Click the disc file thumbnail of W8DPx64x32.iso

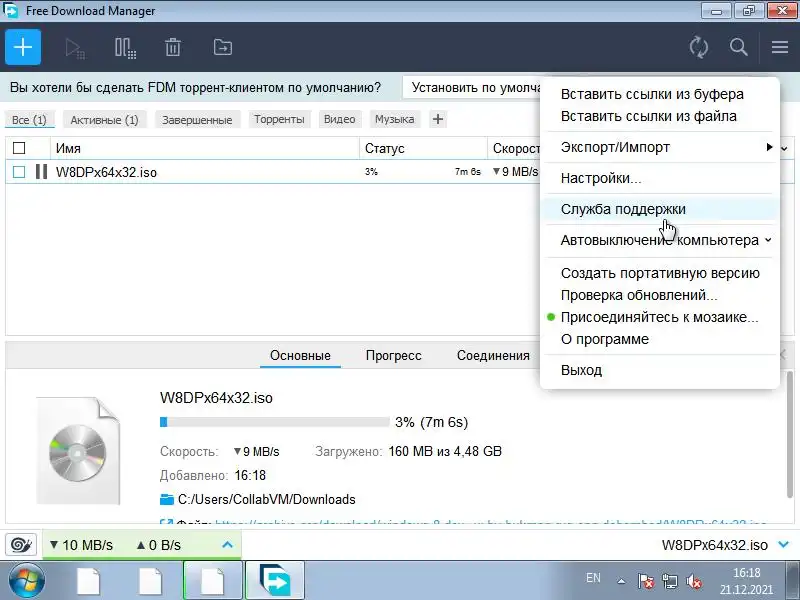[x=78, y=451]
